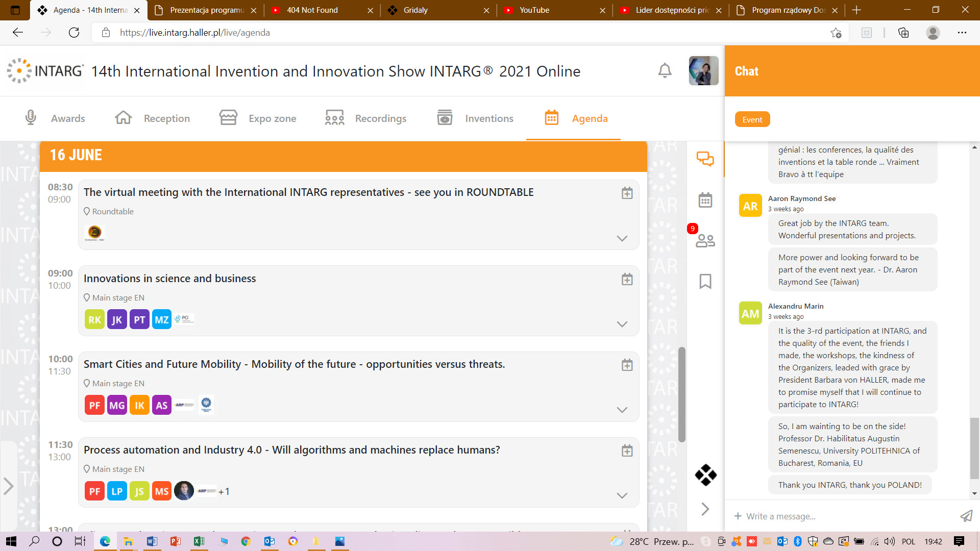Open the chat bubbles sidebar icon
Screen dimensions: 980x551
705,159
